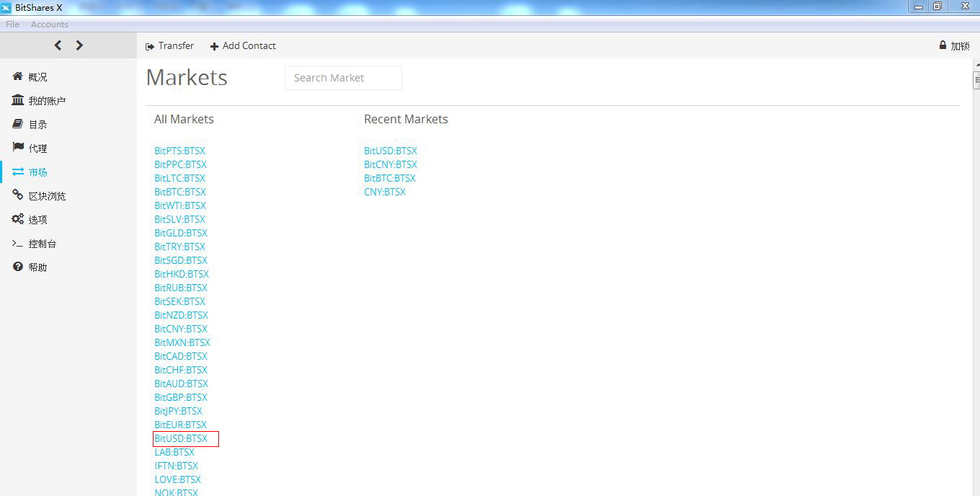980x496 pixels.
Task: Click the lock icon beside 加锁
Action: pyautogui.click(x=943, y=45)
